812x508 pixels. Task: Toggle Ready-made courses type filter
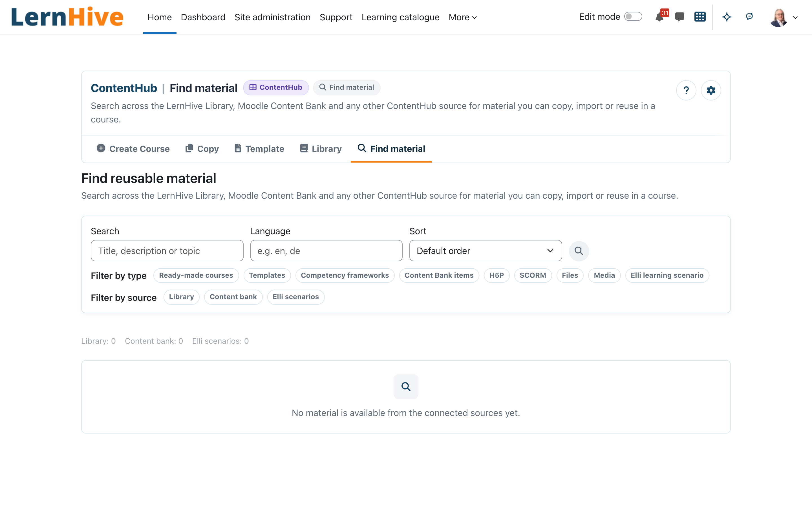pos(196,275)
